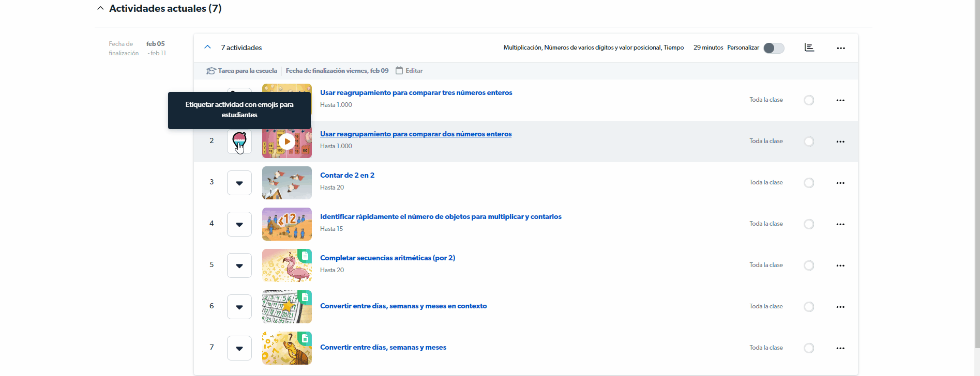Play the video thumbnail for comparar dos números
This screenshot has width=980, height=376.
pos(287,142)
